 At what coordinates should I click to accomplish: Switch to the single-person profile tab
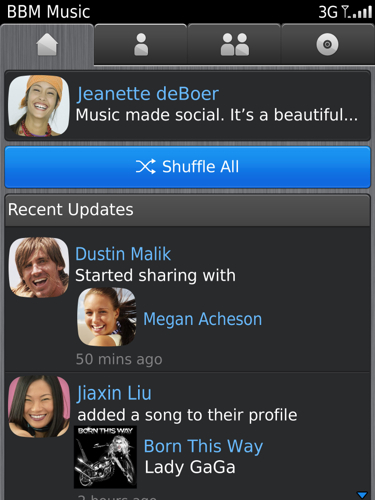point(141,45)
